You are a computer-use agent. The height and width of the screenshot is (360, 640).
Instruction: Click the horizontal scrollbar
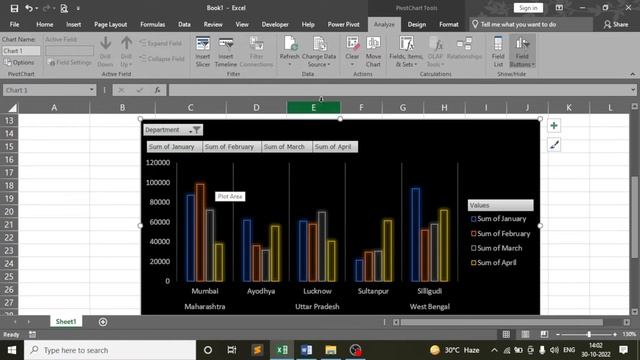[x=502, y=322]
